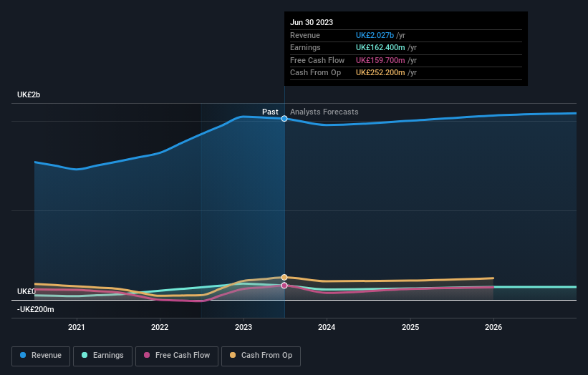This screenshot has width=588, height=375.
Task: Toggle the Earnings legend button
Action: [102, 356]
